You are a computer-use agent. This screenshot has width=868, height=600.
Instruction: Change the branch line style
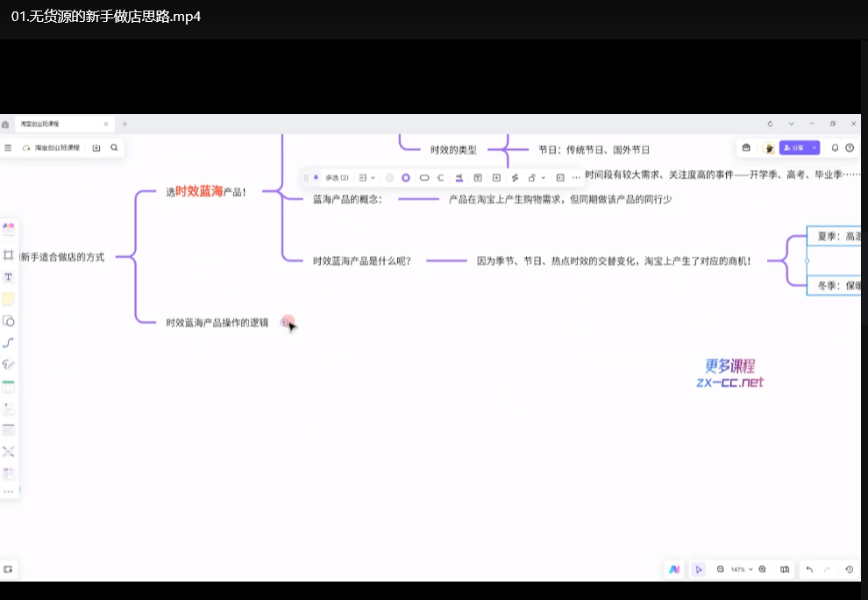pyautogui.click(x=441, y=178)
